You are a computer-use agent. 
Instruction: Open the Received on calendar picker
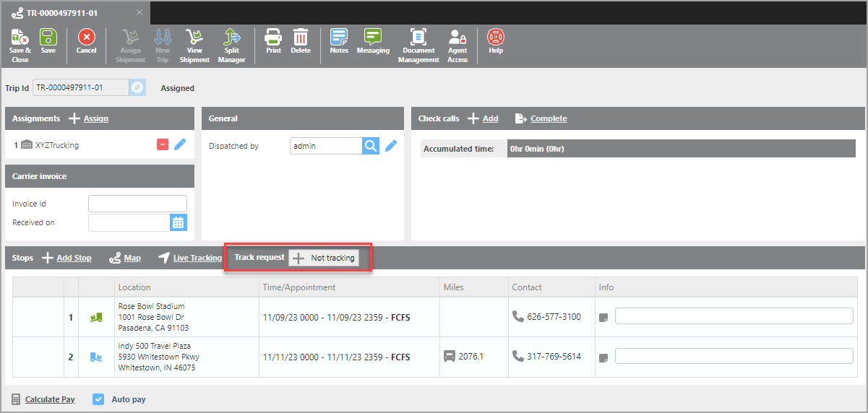pos(179,222)
